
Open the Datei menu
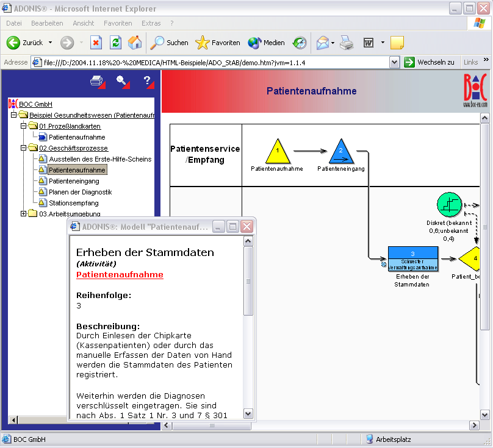[x=14, y=23]
